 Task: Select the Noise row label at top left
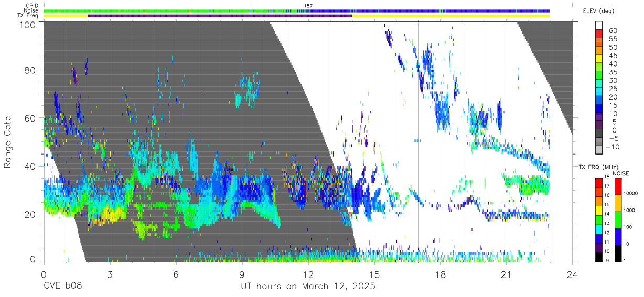(x=31, y=10)
